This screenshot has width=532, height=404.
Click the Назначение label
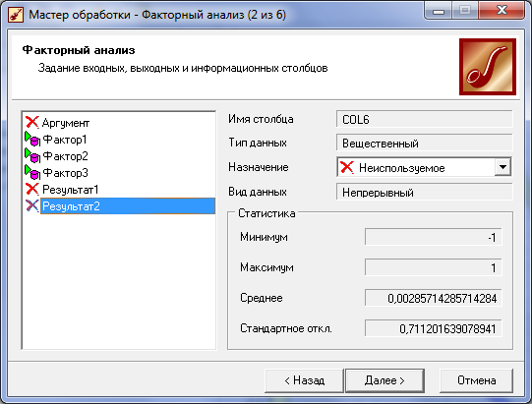pos(259,167)
